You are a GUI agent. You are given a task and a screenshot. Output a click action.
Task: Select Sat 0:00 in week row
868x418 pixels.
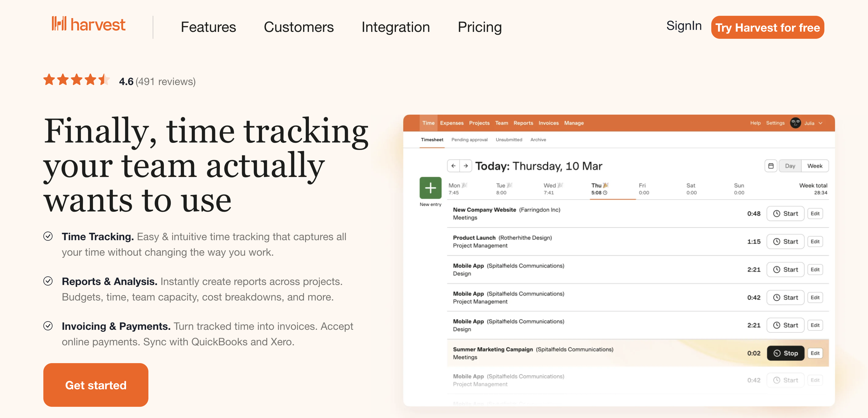691,189
